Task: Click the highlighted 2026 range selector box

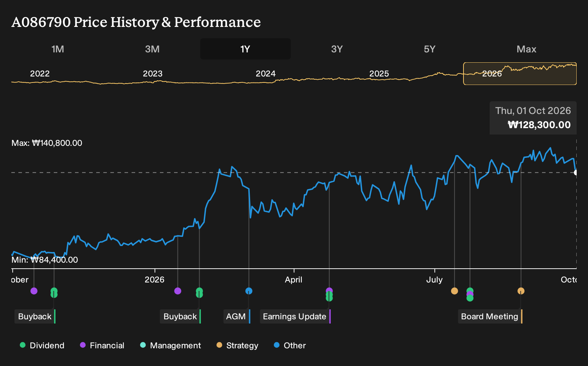Action: pyautogui.click(x=520, y=74)
